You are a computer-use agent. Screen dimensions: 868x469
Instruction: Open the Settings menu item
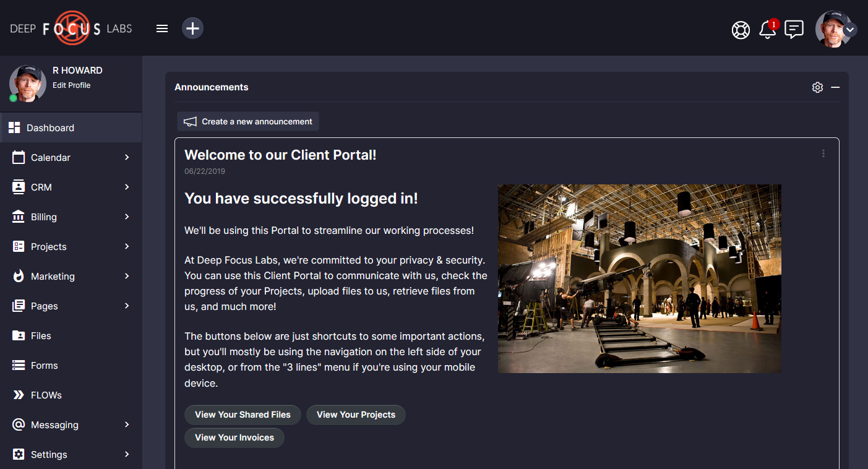[71, 454]
